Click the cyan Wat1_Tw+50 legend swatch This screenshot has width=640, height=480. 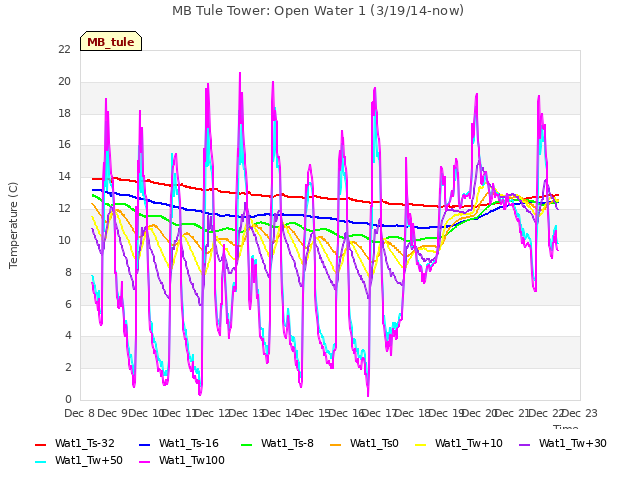(41, 462)
